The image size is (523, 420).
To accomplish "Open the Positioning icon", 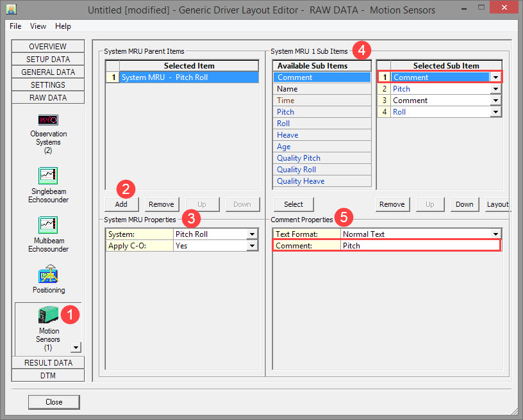I will 48,275.
